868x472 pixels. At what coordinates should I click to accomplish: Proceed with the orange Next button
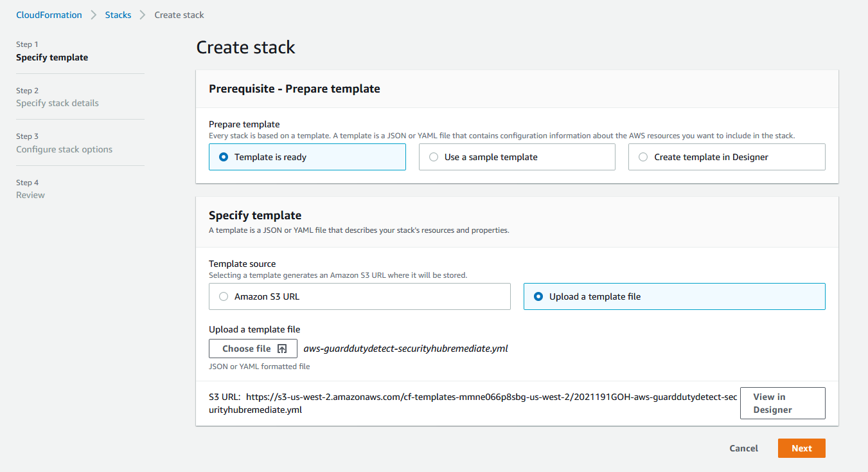click(x=802, y=448)
